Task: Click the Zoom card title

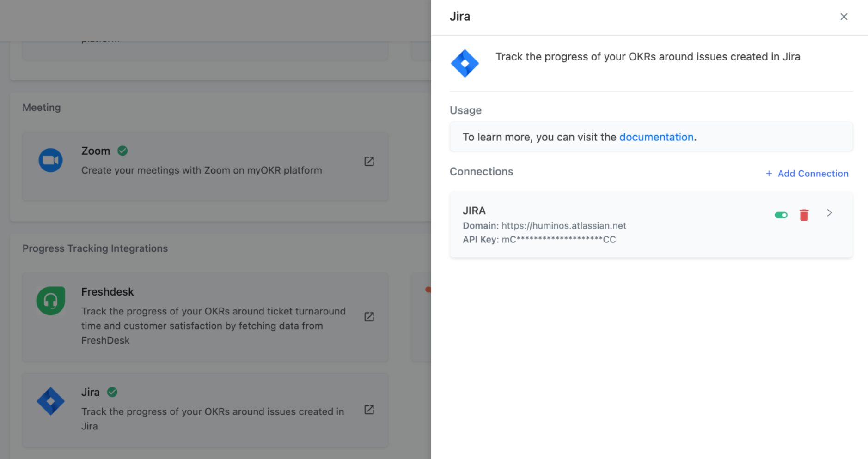Action: tap(96, 151)
